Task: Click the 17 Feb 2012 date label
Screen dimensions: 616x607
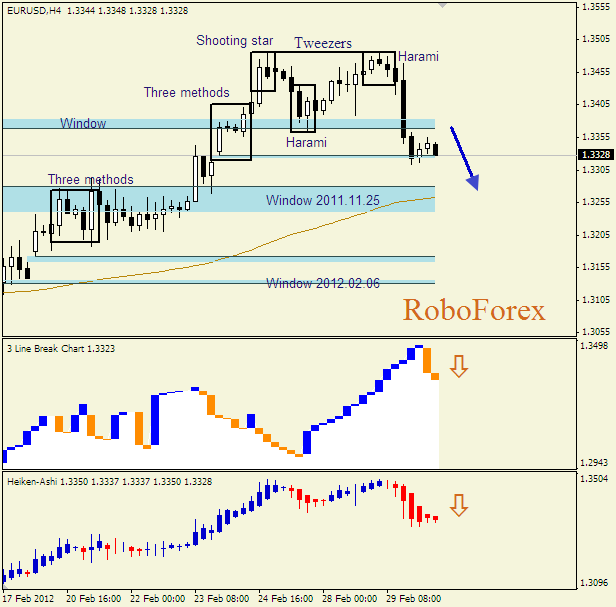Action: click(30, 598)
